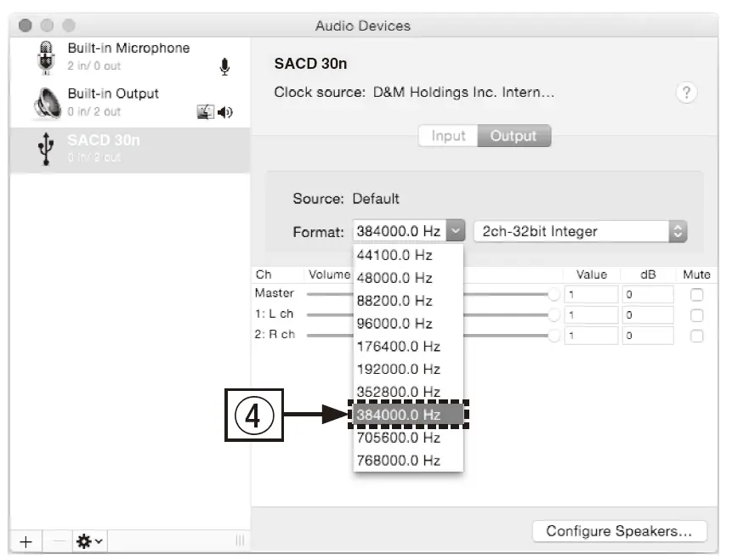Click the sidebar resize handle grip
This screenshot has height=560, width=732.
(x=240, y=540)
